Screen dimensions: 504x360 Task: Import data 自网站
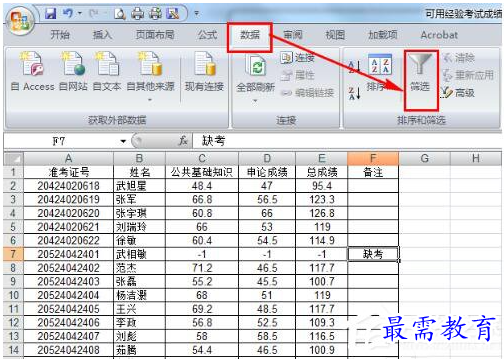[73, 72]
